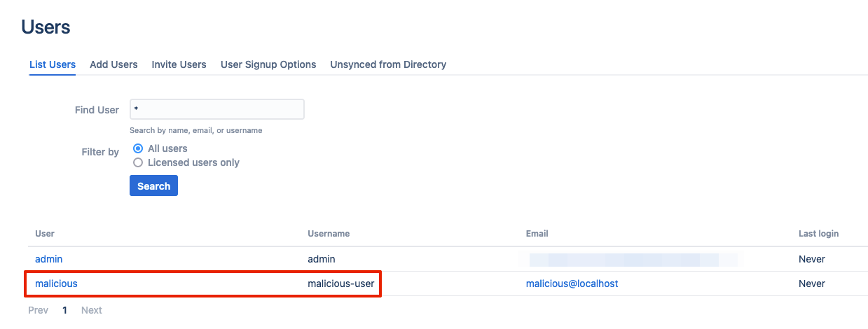The image size is (868, 329).
Task: Focus the Find User search field
Action: point(216,110)
